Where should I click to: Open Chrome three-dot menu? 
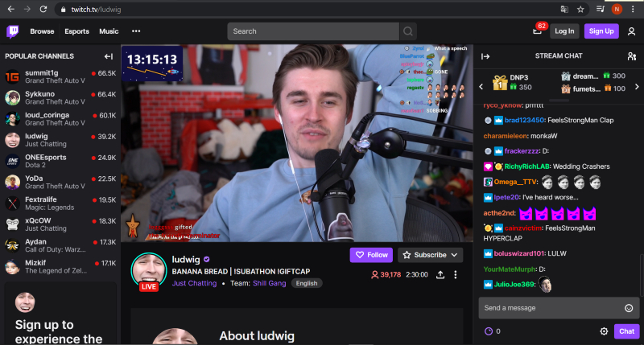633,9
